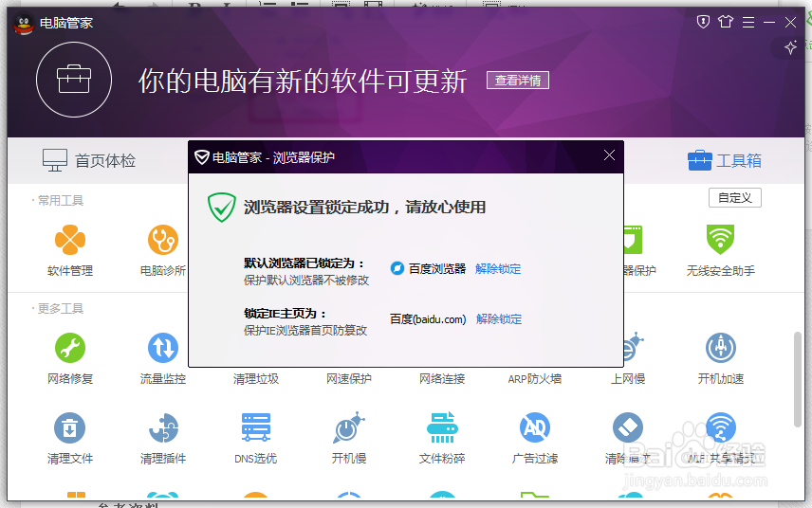Launch 文件粉碎 shredder icon
Image resolution: width=812 pixels, height=508 pixels.
pyautogui.click(x=442, y=427)
